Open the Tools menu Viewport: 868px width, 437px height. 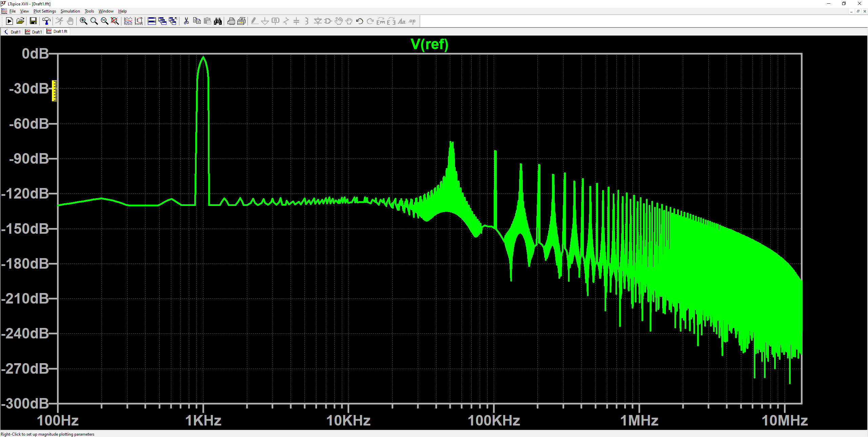(89, 11)
